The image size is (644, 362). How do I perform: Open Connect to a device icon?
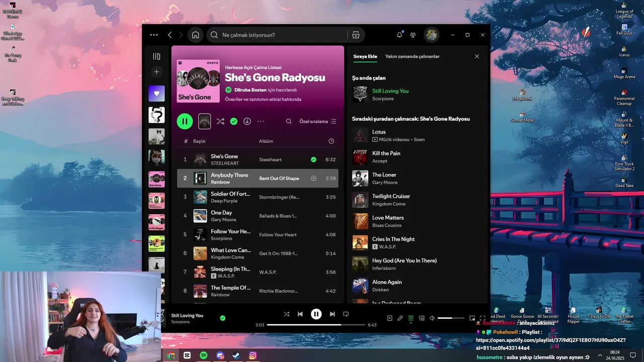(422, 318)
